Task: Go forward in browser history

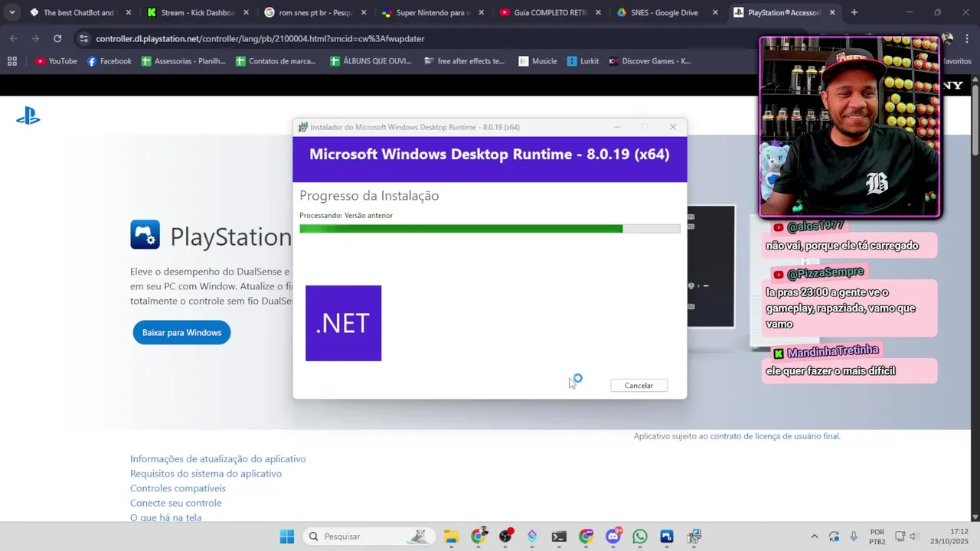Action: pos(35,38)
